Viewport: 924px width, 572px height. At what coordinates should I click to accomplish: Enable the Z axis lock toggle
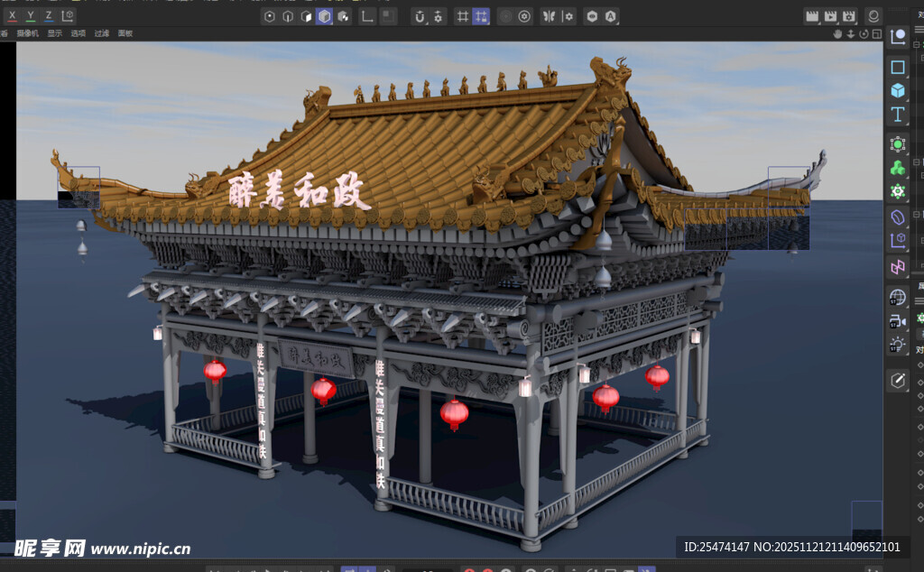(x=48, y=16)
